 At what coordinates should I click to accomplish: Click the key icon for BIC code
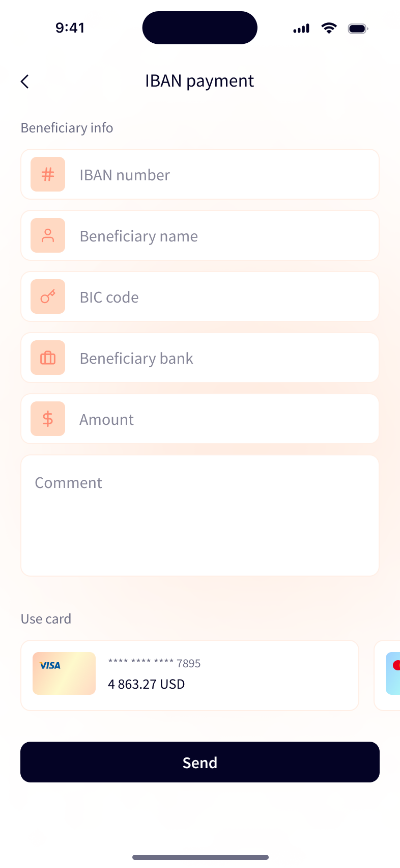(x=48, y=296)
